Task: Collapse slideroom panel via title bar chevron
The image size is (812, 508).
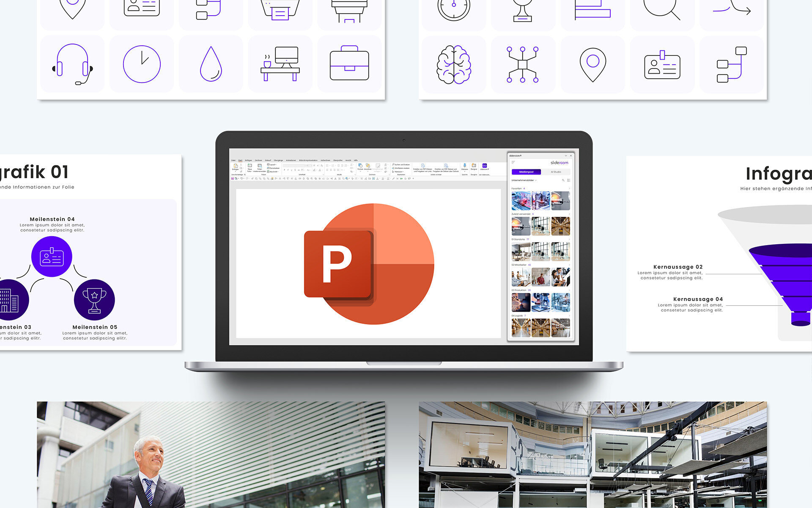Action: (x=566, y=155)
